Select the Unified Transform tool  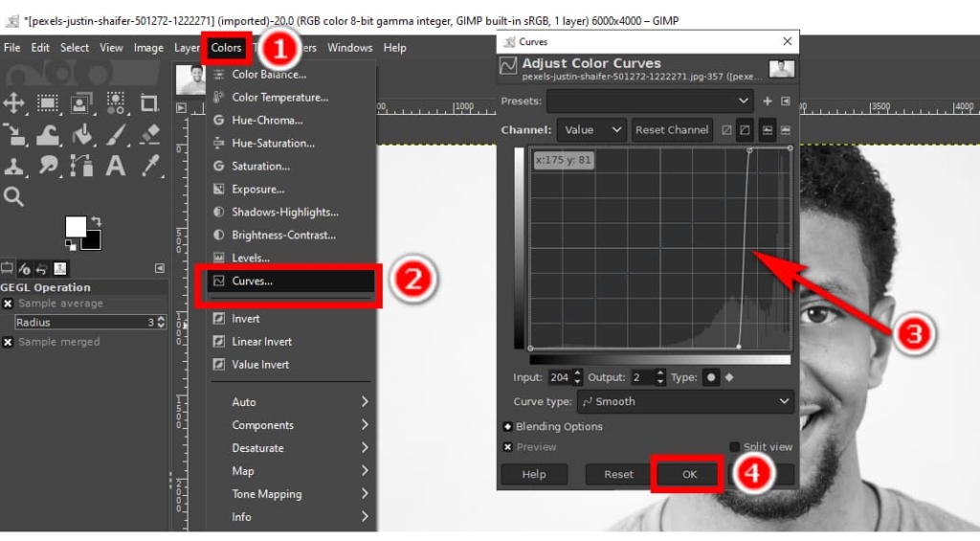pos(13,134)
